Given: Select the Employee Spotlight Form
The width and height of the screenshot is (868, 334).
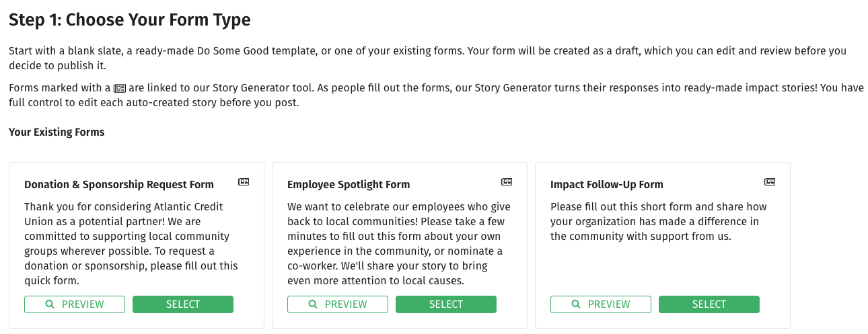Looking at the screenshot, I should click(x=446, y=304).
